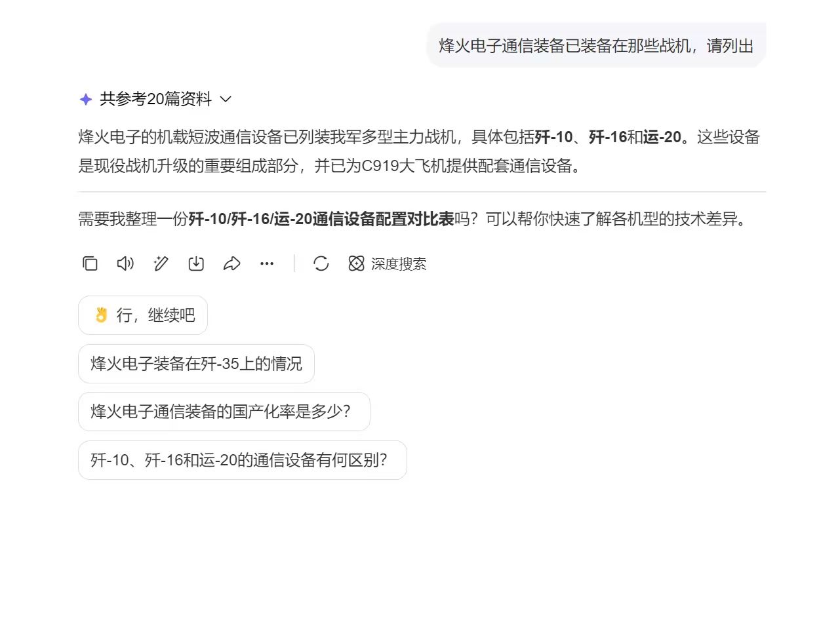The height and width of the screenshot is (641, 840).
Task: Open the more options ellipsis menu
Action: pyautogui.click(x=267, y=263)
